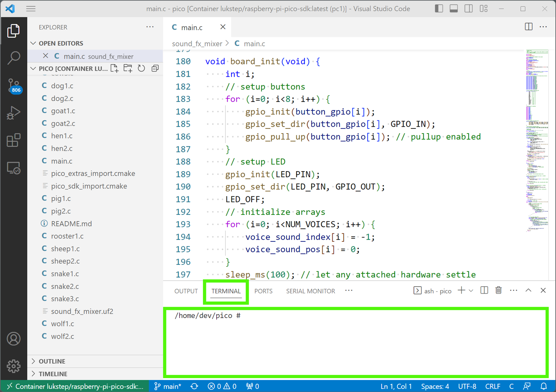Viewport: 556px width, 392px height.
Task: Open sound_fx_mixer.uf2 in explorer
Action: click(x=95, y=311)
